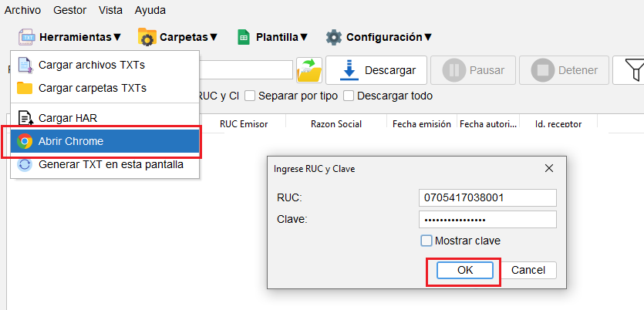This screenshot has width=644, height=310.
Task: Toggle the Separar por tipo checkbox
Action: (250, 96)
